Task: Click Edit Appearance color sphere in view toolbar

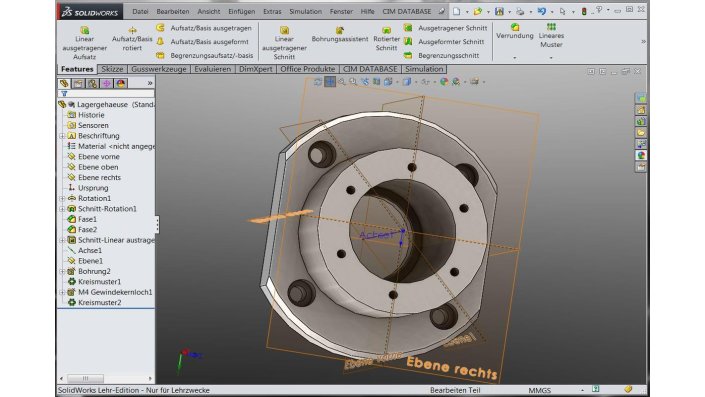Action: 444,81
